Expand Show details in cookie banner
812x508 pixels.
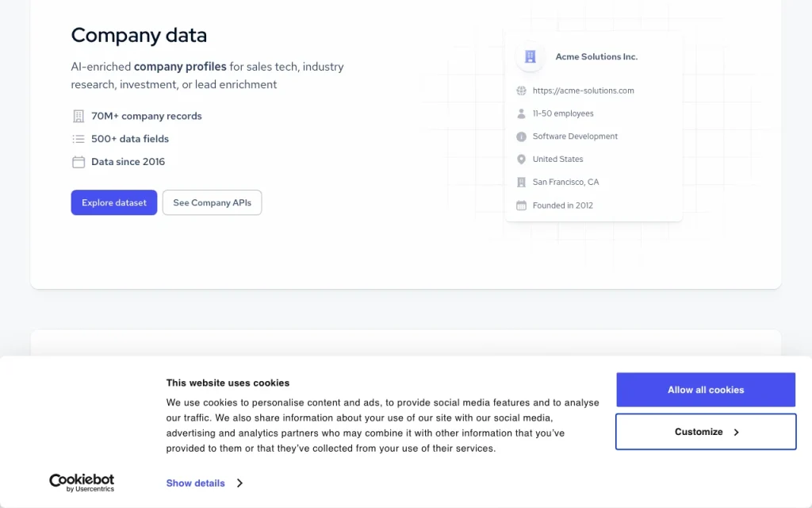(x=195, y=483)
